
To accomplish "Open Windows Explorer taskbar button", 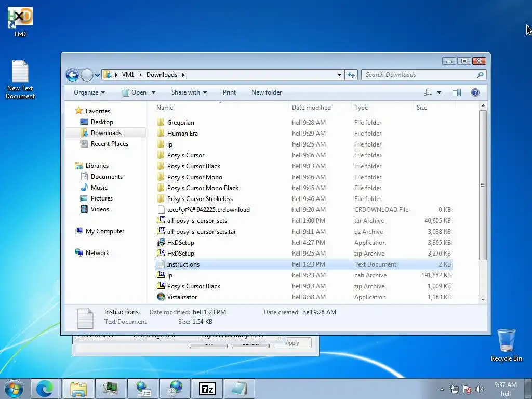I will (78, 389).
